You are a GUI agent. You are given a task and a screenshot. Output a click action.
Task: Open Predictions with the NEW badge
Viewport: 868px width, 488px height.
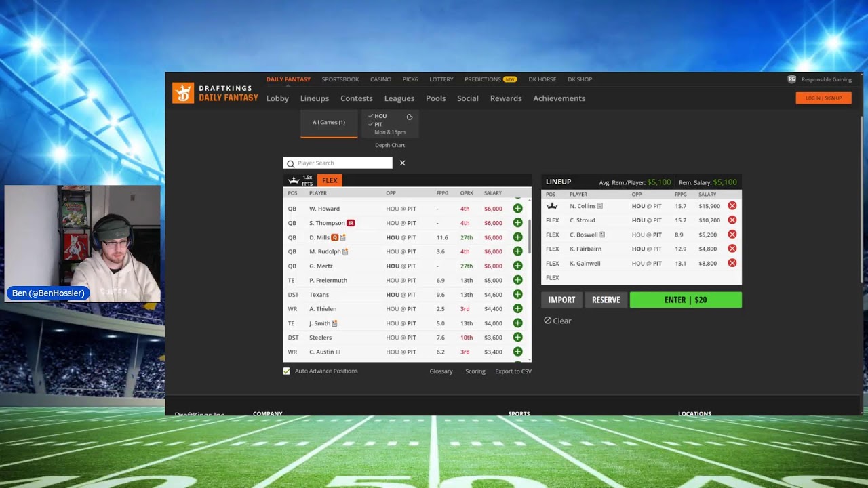pos(490,79)
